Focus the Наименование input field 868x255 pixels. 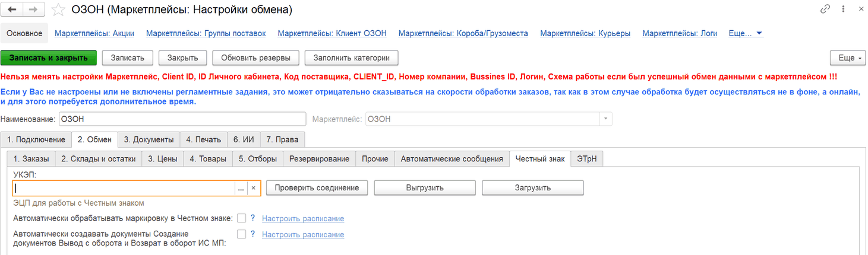click(182, 119)
